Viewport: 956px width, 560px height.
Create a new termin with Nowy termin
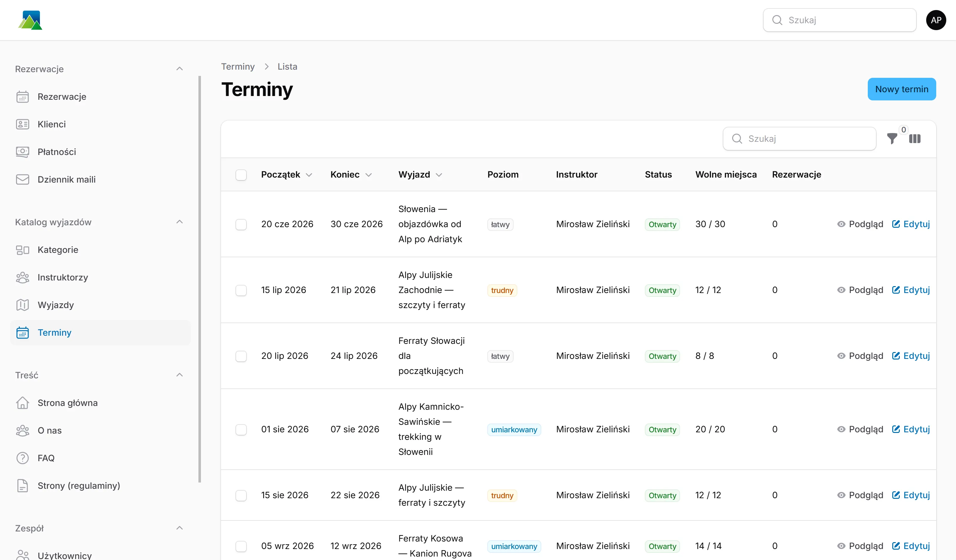click(902, 89)
